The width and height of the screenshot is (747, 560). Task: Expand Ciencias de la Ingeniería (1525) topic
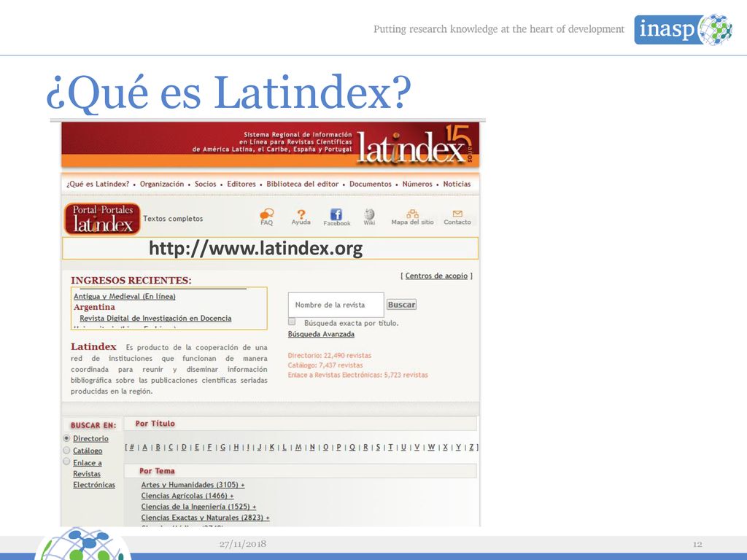(198, 507)
